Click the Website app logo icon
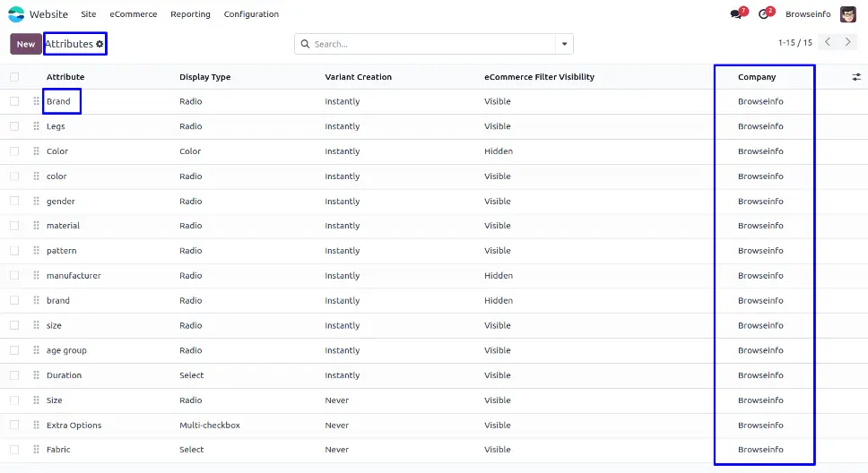Viewport: 868px width, 473px height. [x=16, y=14]
